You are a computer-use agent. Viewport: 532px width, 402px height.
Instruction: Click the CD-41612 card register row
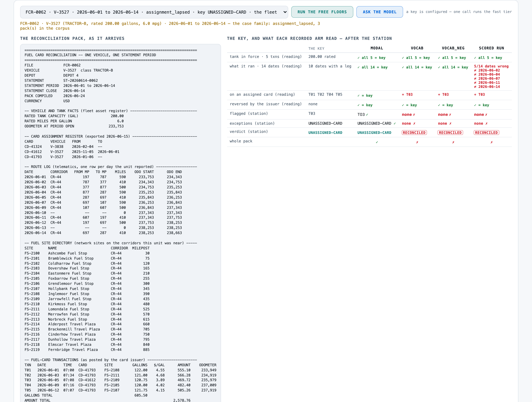(72, 152)
